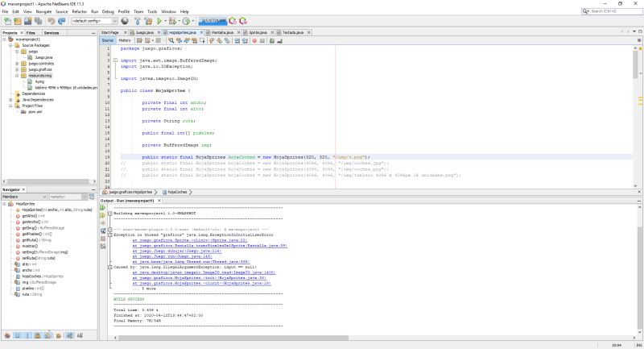
Task: Toggle Sort by Source in Navigator
Action: [80, 336]
